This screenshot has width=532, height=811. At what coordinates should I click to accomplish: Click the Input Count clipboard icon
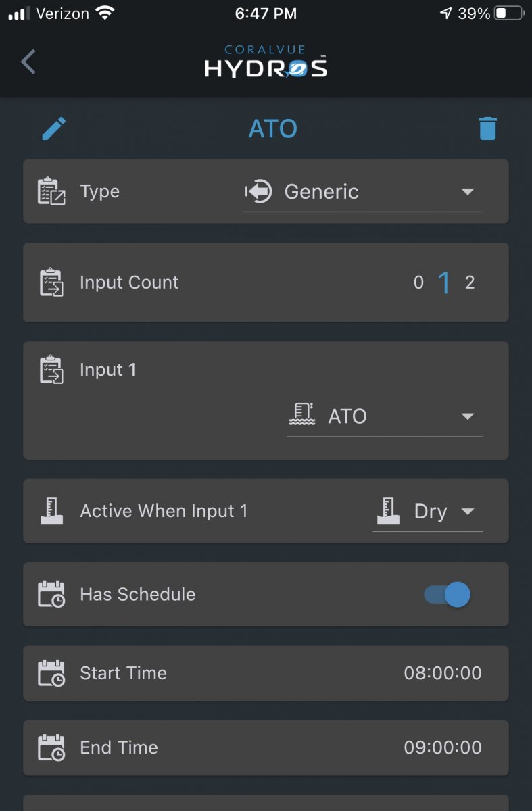tap(51, 282)
